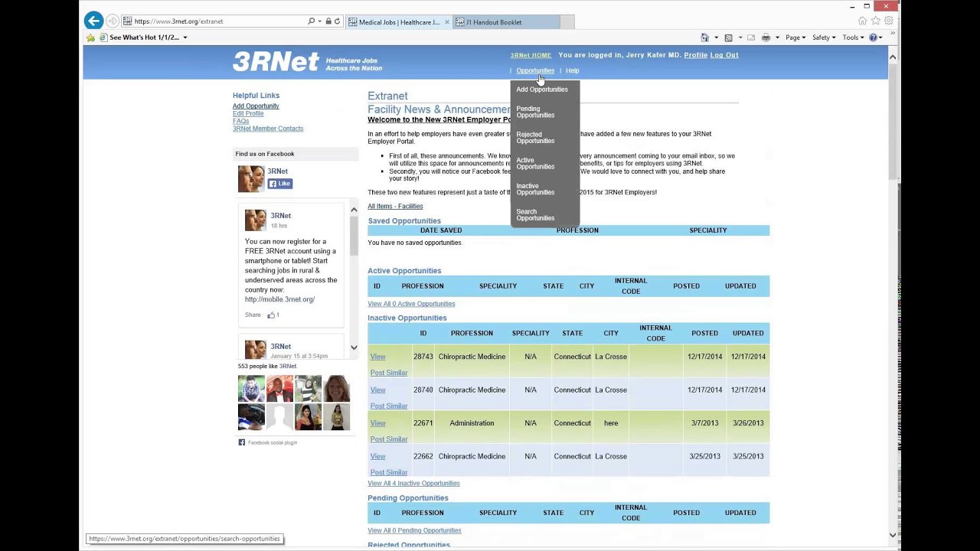Open browser settings gear icon
980x551 pixels.
pyautogui.click(x=887, y=21)
